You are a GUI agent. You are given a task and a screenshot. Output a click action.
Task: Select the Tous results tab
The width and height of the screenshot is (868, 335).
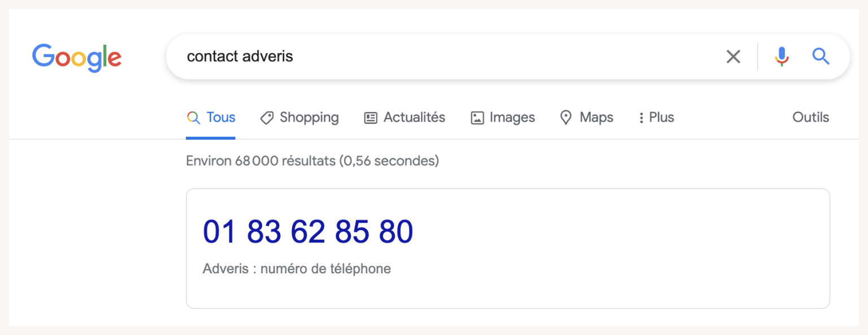(221, 117)
